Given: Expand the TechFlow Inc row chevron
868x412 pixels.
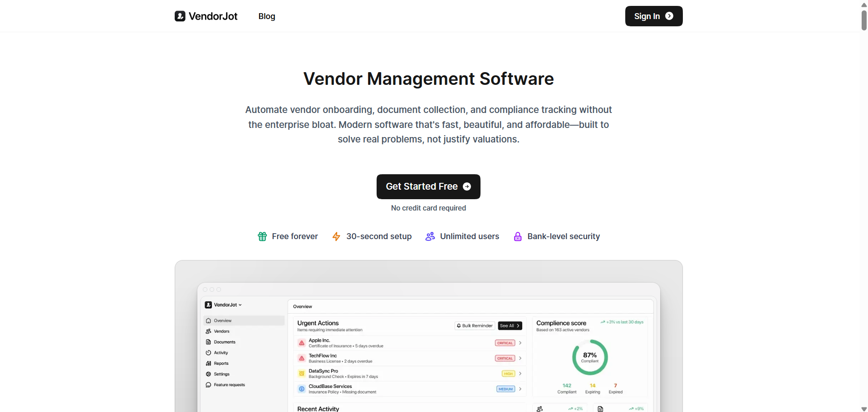Looking at the screenshot, I should point(520,358).
